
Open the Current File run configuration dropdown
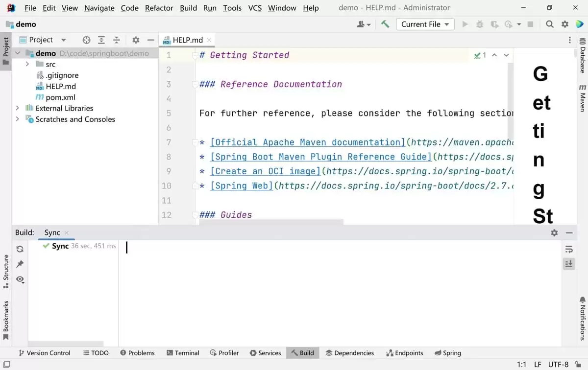click(425, 24)
